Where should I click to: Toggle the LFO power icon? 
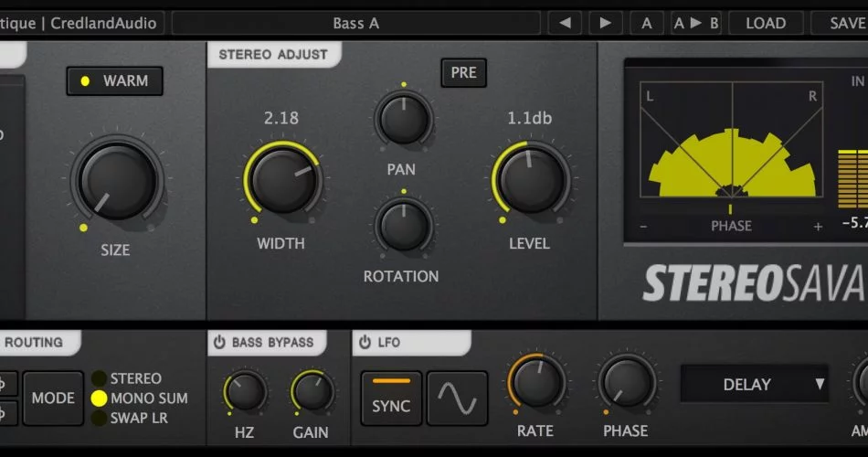pos(365,343)
